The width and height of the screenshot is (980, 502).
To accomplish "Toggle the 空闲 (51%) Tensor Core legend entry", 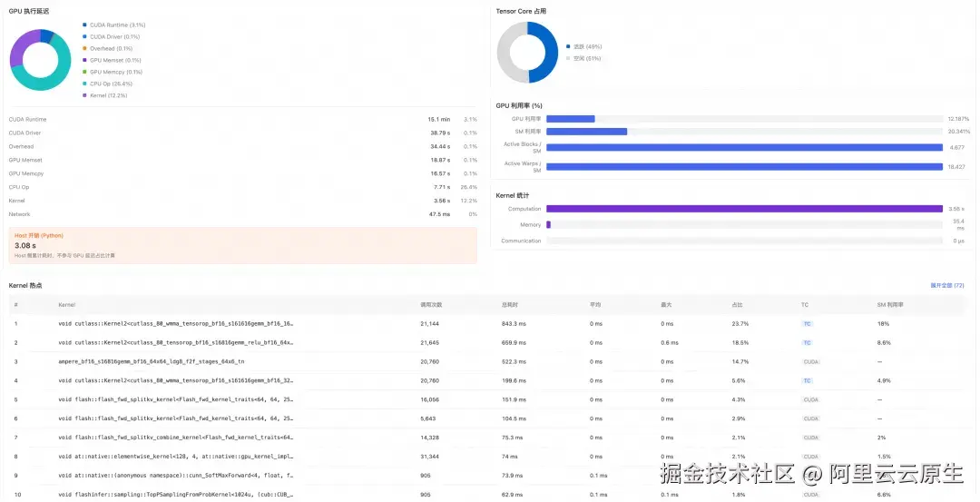I will (x=583, y=59).
